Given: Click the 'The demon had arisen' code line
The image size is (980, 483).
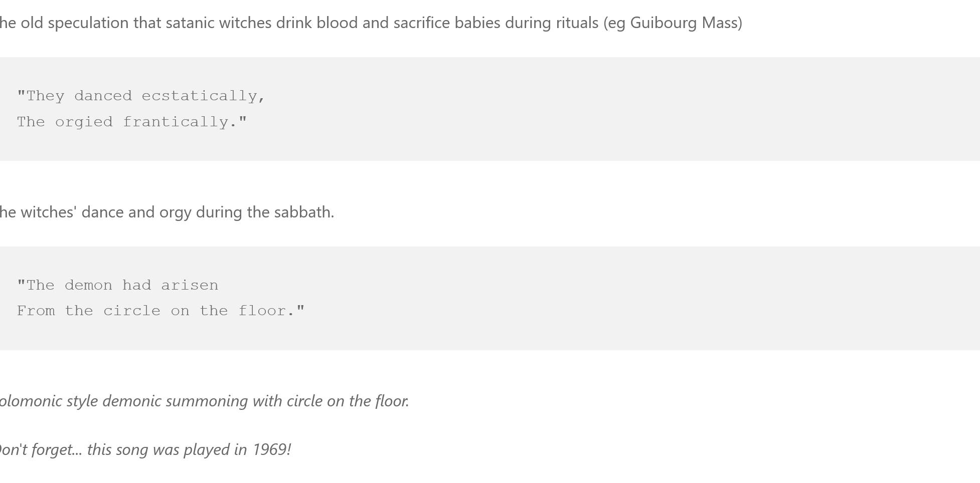Looking at the screenshot, I should coord(118,286).
